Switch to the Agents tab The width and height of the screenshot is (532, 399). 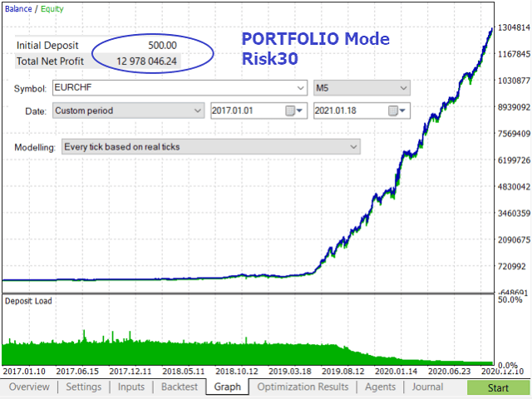(x=380, y=387)
